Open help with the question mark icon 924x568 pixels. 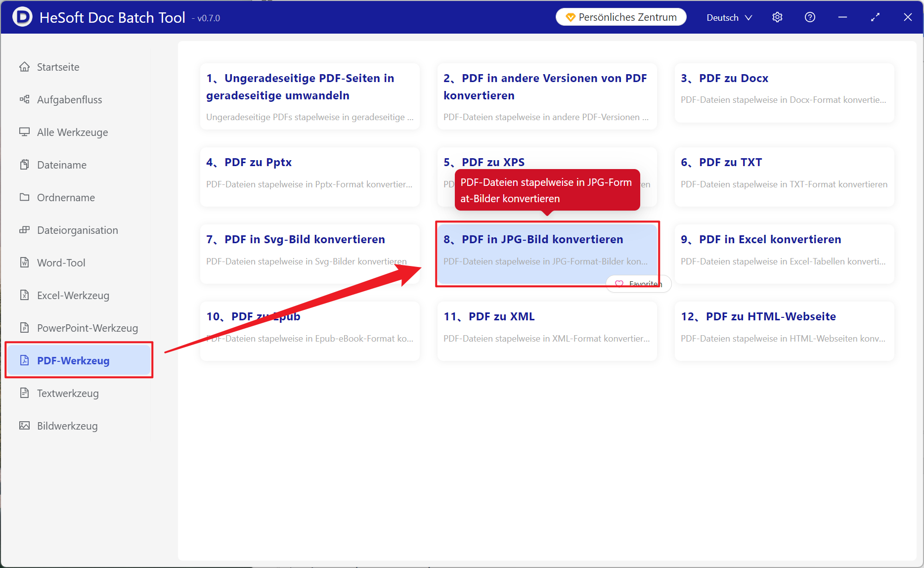[x=810, y=17]
